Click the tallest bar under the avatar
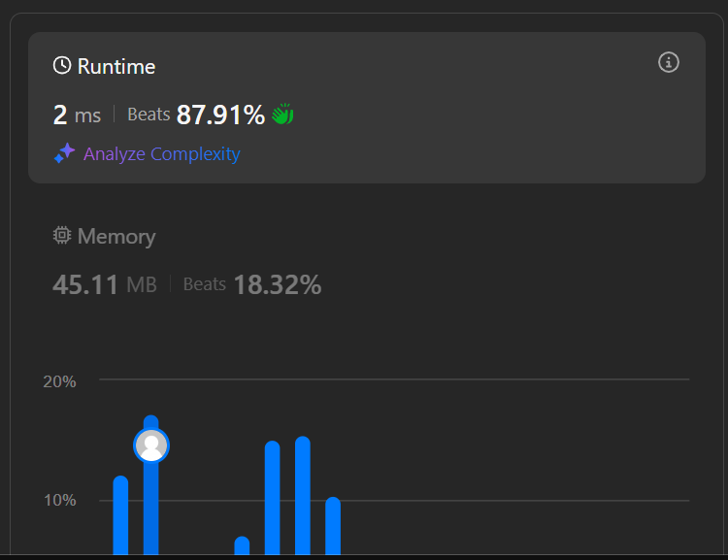Screen dimensions: 728x560 pyautogui.click(x=151, y=485)
